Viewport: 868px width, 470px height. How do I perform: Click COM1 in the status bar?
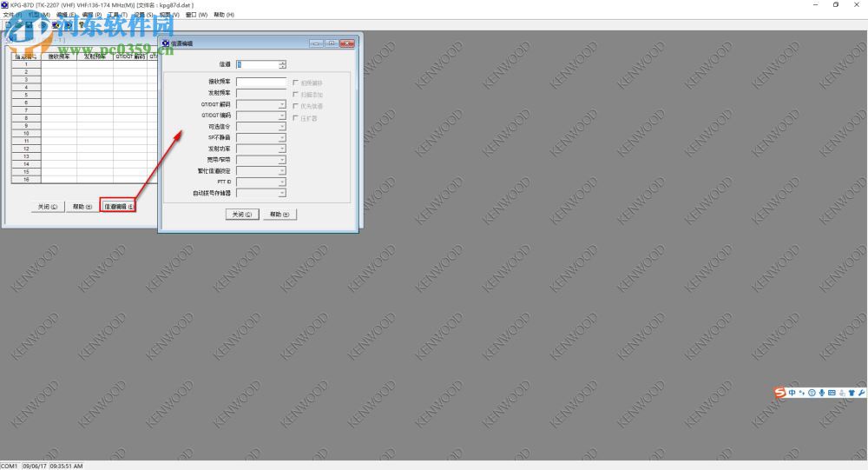point(10,467)
